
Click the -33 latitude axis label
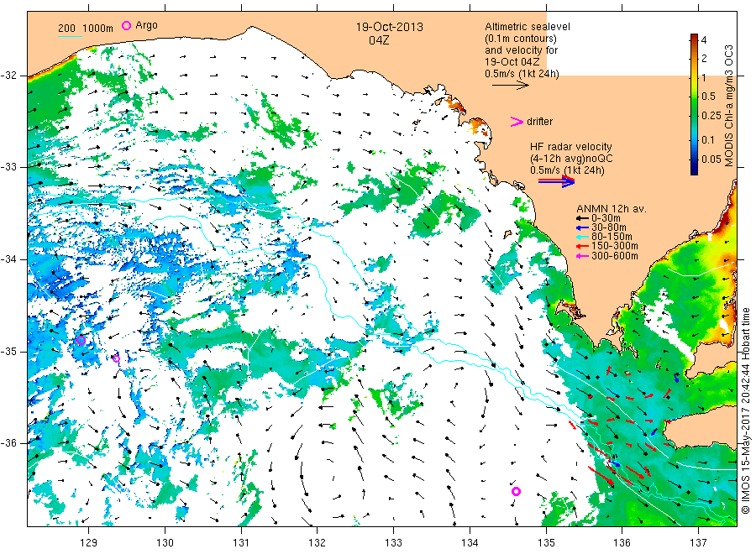8,167
